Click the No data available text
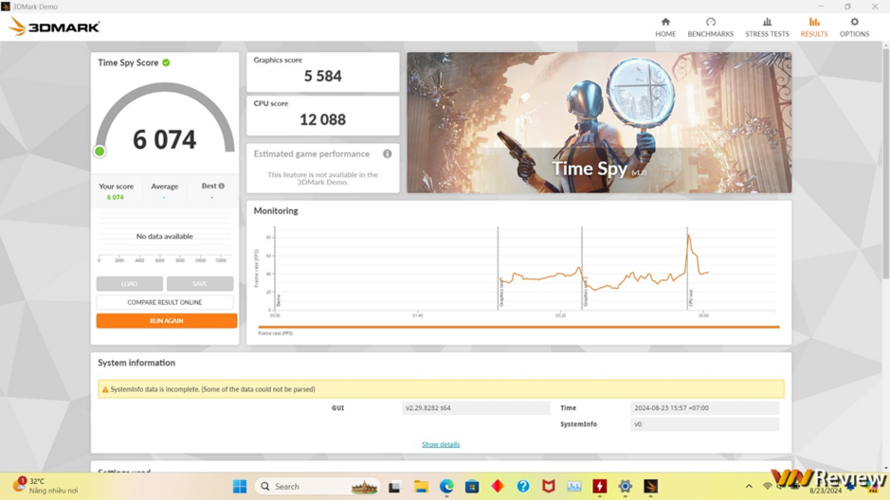This screenshot has width=890, height=500. coord(165,236)
